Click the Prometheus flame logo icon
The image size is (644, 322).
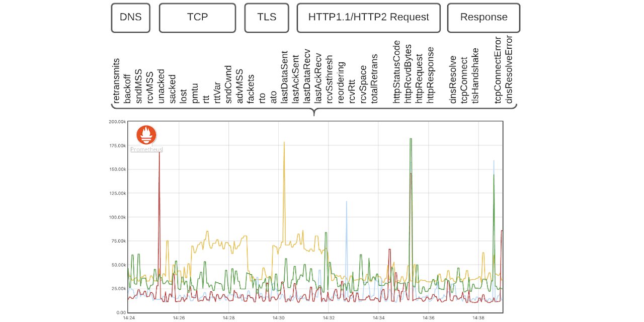[x=146, y=135]
